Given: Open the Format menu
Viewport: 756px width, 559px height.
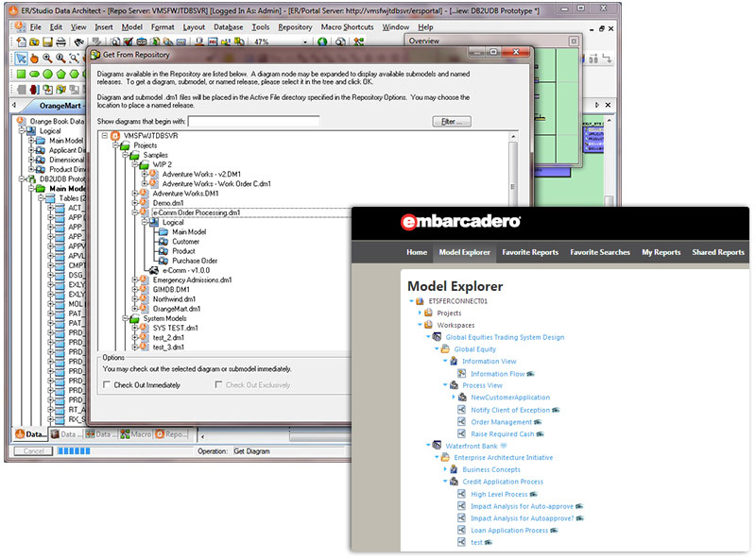Looking at the screenshot, I should click(163, 27).
